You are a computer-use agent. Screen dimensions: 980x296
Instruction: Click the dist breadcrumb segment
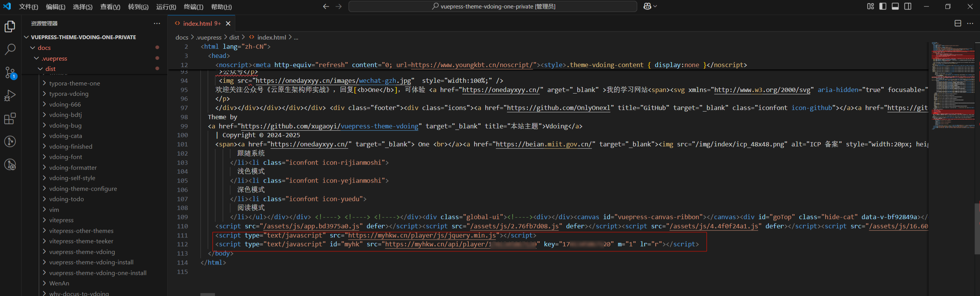click(x=234, y=37)
